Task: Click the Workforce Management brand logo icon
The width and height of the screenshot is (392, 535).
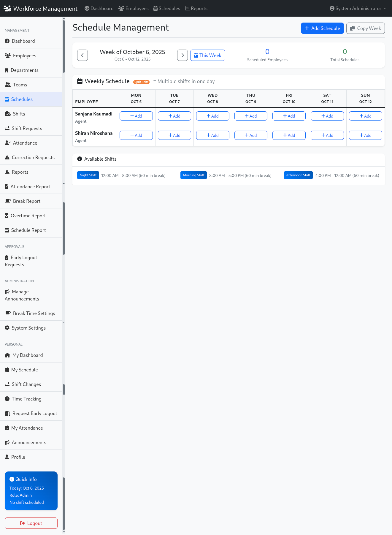Action: 7,8
